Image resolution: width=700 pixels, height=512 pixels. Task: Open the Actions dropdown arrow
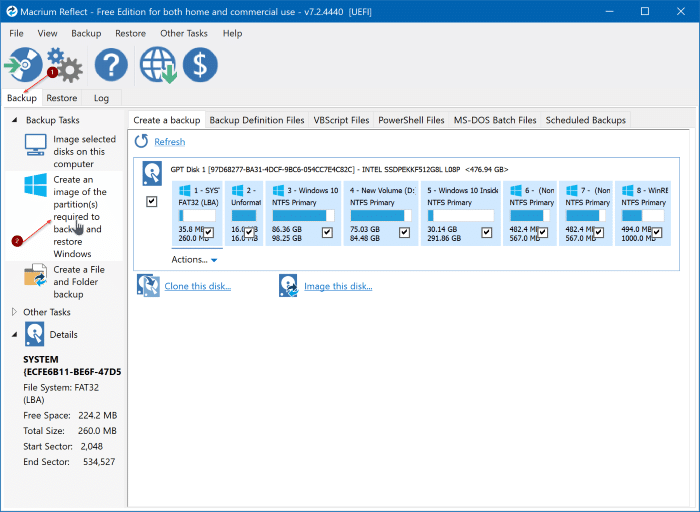pyautogui.click(x=214, y=260)
